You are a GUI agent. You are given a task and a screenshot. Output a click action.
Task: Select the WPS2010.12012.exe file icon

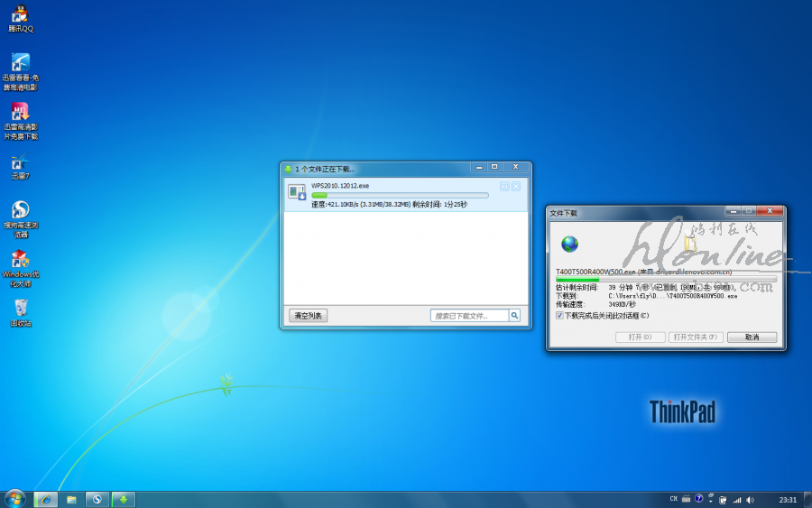tap(297, 192)
